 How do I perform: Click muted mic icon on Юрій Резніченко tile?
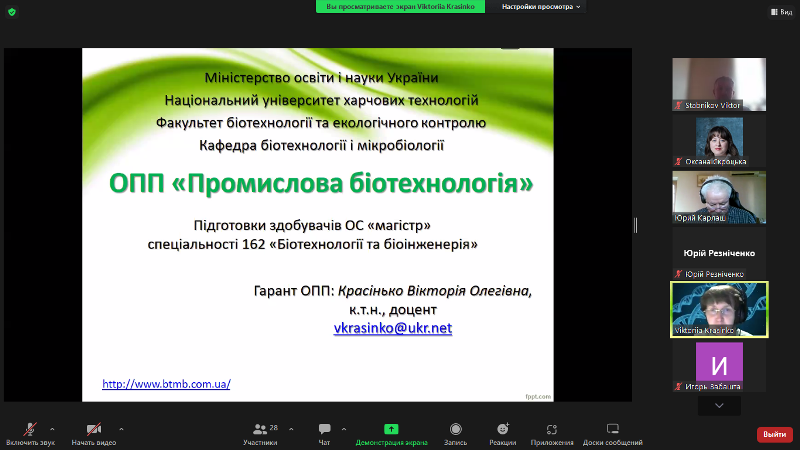pos(678,274)
